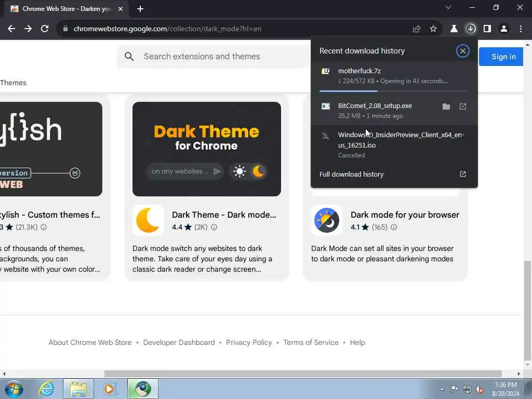Click the external link icon beside Full download history

(x=463, y=174)
